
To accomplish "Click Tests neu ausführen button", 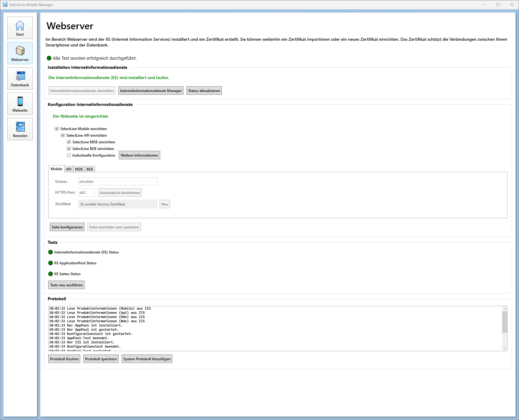I will (x=66, y=285).
